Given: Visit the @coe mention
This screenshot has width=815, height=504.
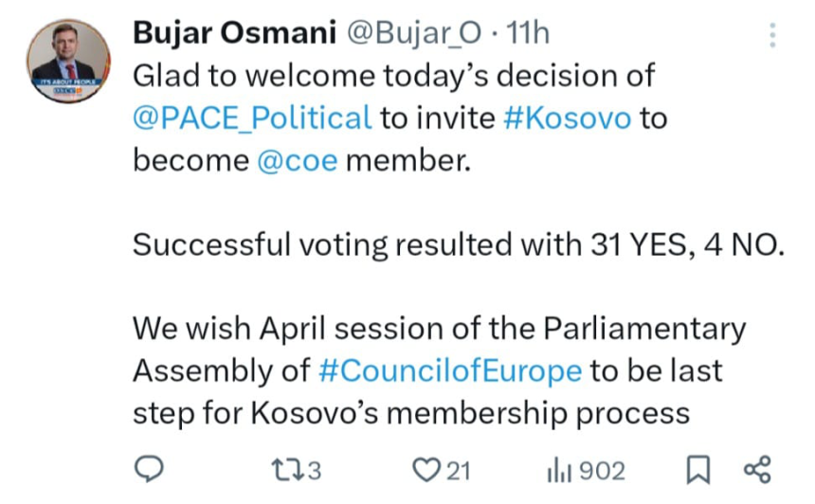Looking at the screenshot, I should click(x=296, y=161).
